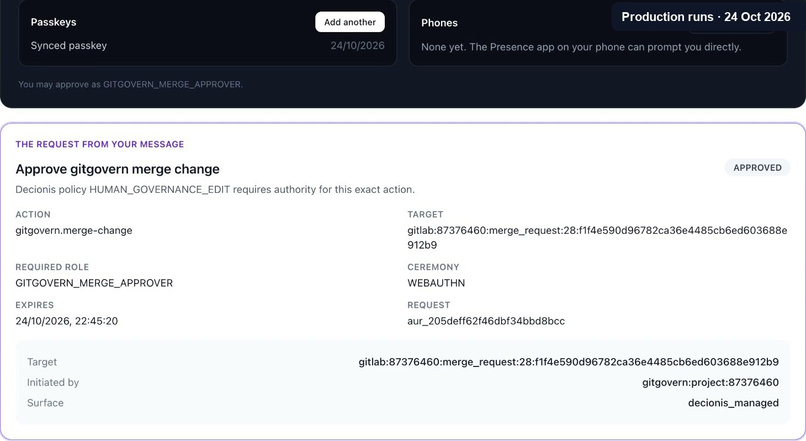The width and height of the screenshot is (806, 441).
Task: Click the decionis_managed surface value
Action: pos(733,403)
